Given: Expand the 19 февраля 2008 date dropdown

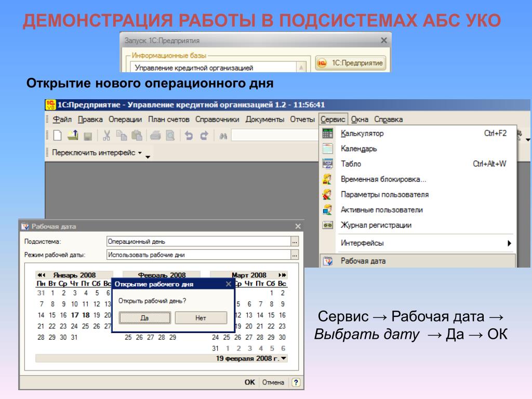Looking at the screenshot, I should point(284,358).
